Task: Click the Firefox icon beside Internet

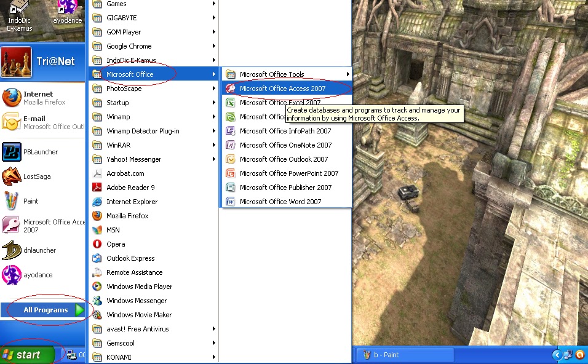Action: pos(11,98)
